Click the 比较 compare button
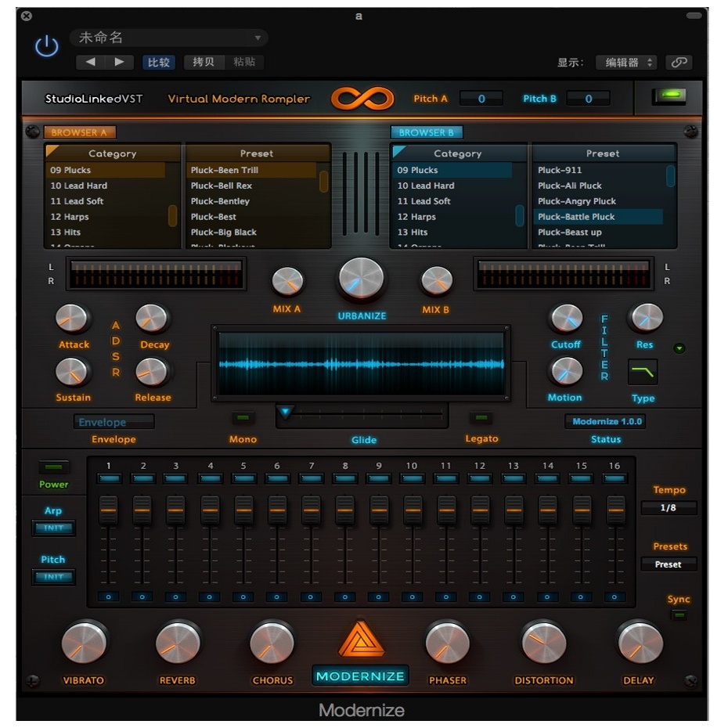728x728 pixels. 159,62
